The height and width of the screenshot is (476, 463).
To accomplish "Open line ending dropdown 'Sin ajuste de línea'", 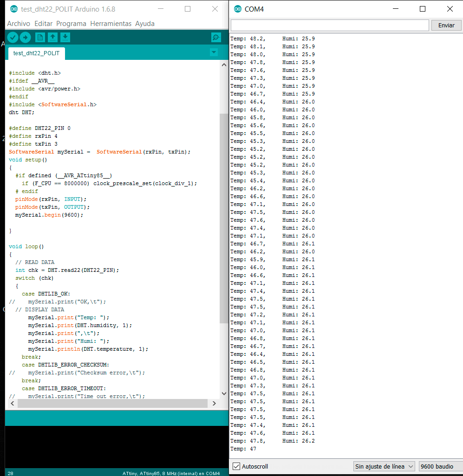I will (384, 466).
